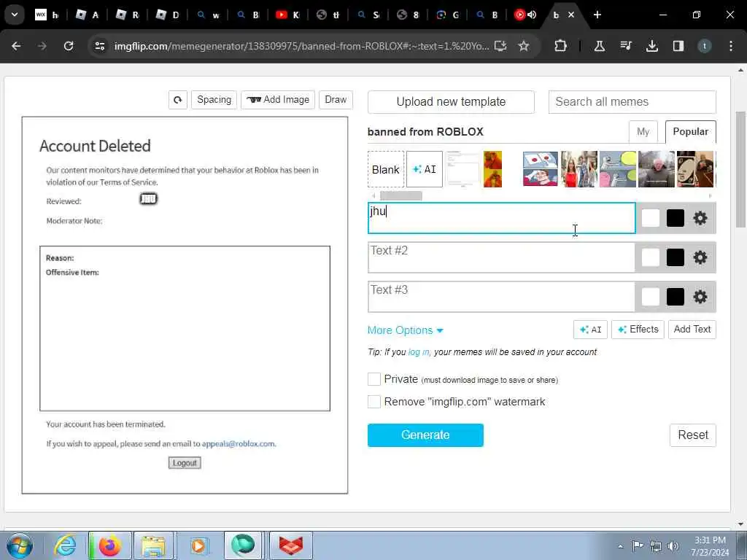Screen dimensions: 747x560
Task: Reload the page
Action: (x=69, y=46)
